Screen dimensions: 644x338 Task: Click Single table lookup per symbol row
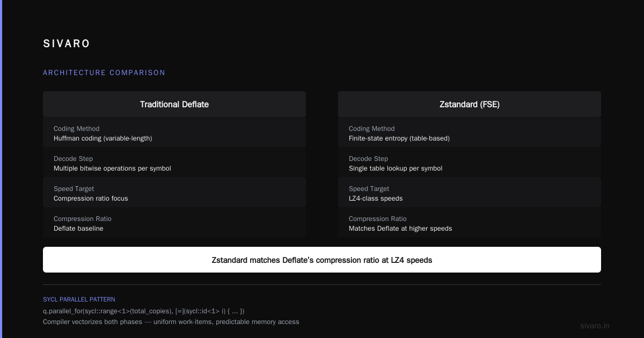pyautogui.click(x=470, y=163)
